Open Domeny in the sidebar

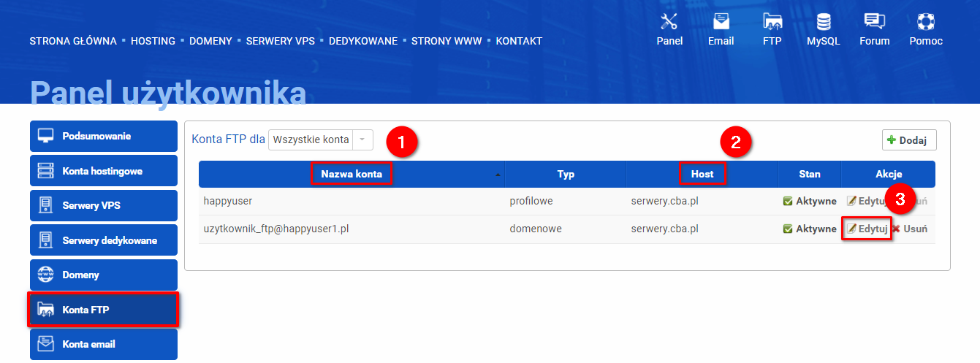tap(104, 275)
